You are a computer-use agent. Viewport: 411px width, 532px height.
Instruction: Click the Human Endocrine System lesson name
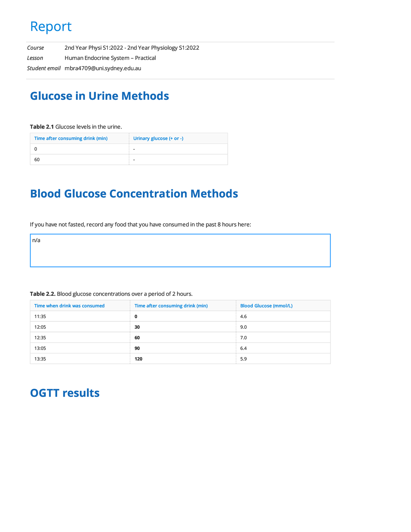tap(110, 58)
